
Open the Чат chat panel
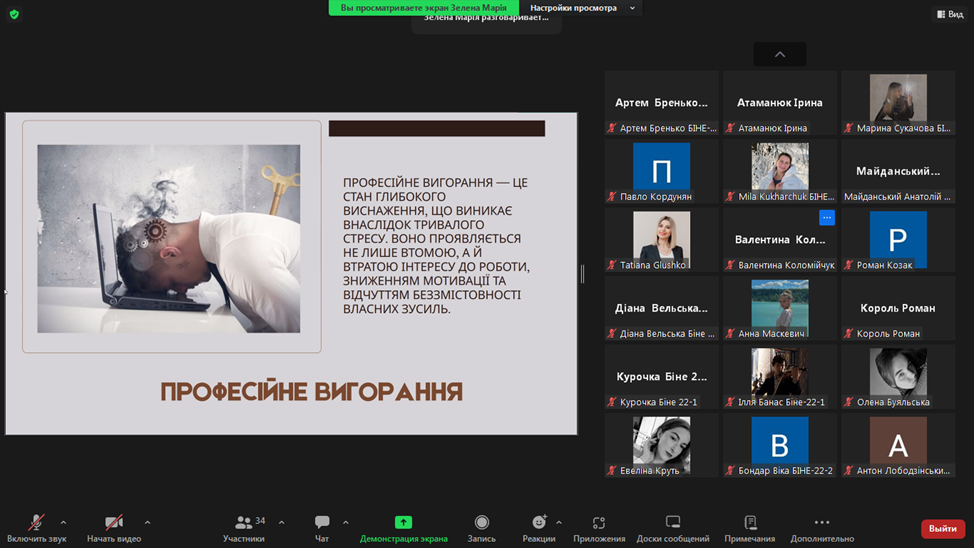pyautogui.click(x=322, y=527)
